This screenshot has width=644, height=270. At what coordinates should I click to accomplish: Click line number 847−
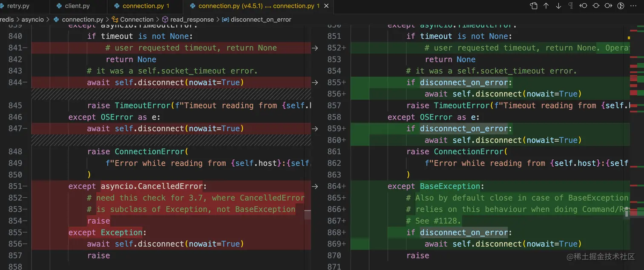coord(18,128)
